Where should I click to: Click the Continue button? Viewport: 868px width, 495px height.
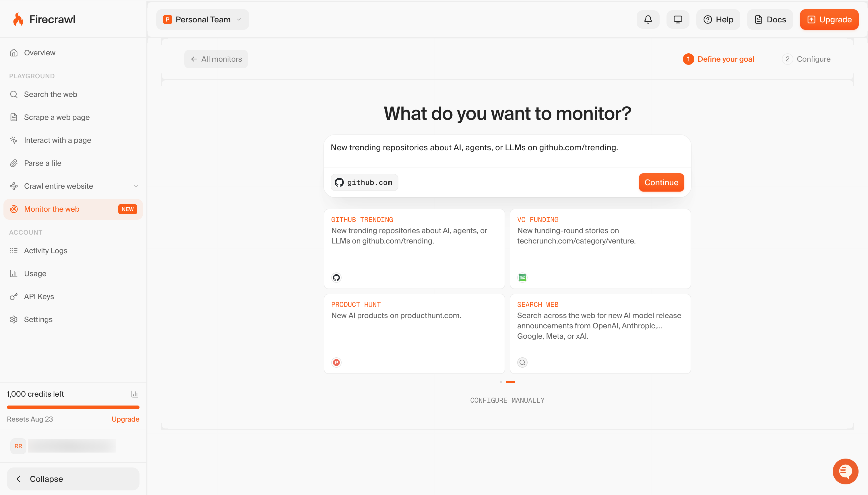(x=661, y=183)
